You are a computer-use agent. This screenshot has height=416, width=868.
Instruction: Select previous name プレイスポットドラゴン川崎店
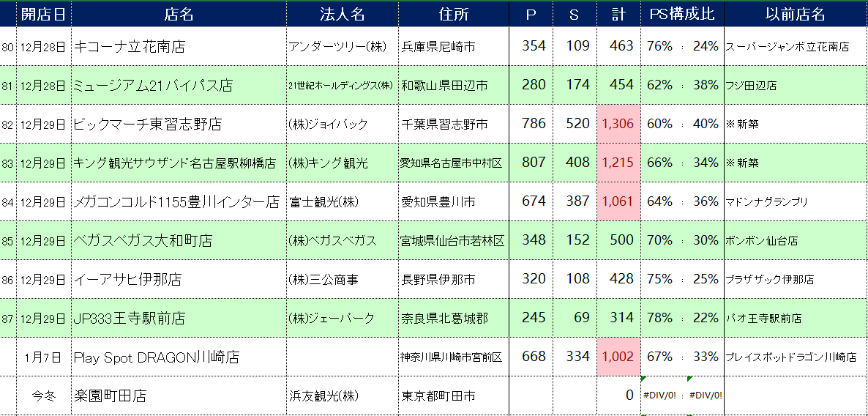791,357
